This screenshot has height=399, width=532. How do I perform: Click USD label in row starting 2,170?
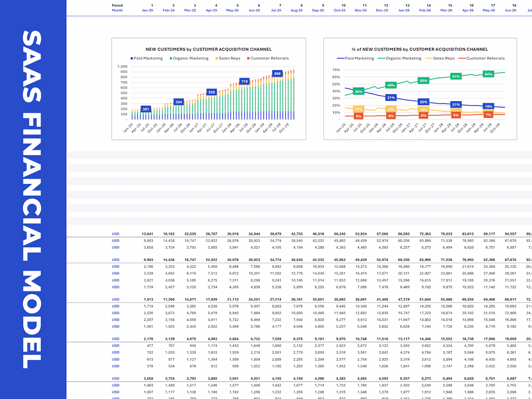click(x=116, y=339)
